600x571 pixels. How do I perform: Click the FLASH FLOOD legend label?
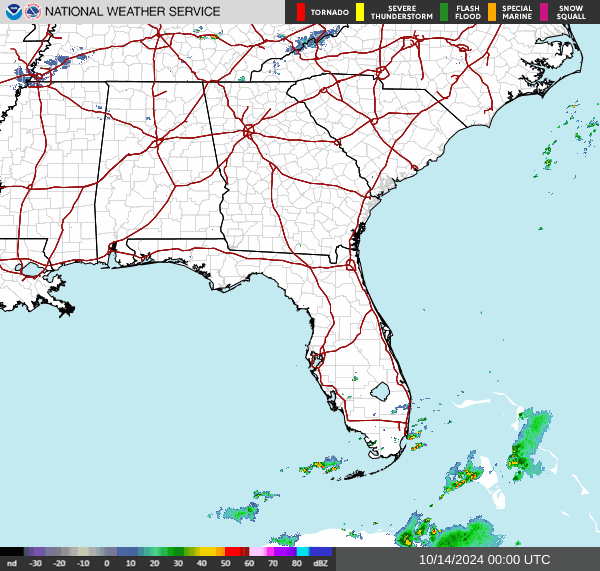468,13
